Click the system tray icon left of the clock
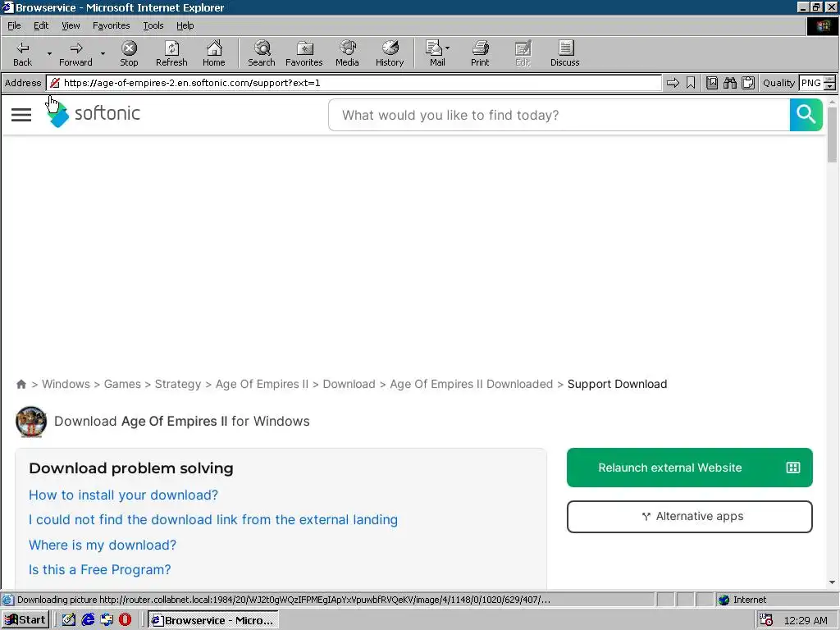The height and width of the screenshot is (630, 840). 766,620
